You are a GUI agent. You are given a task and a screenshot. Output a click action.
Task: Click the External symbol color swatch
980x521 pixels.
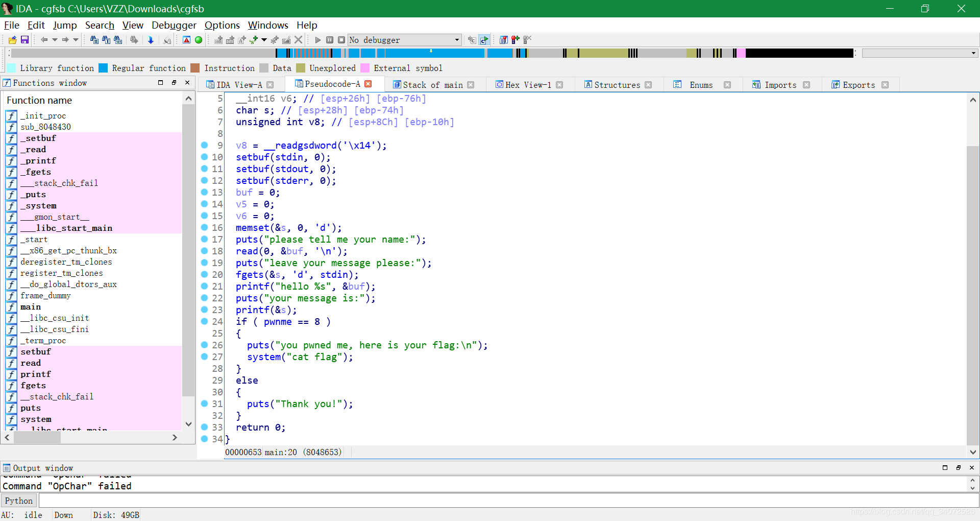click(x=365, y=68)
